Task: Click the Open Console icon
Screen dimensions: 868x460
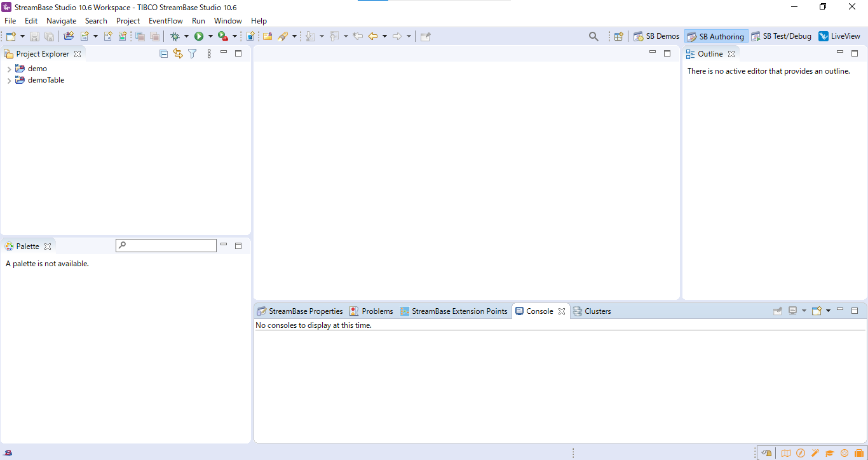Action: [817, 311]
